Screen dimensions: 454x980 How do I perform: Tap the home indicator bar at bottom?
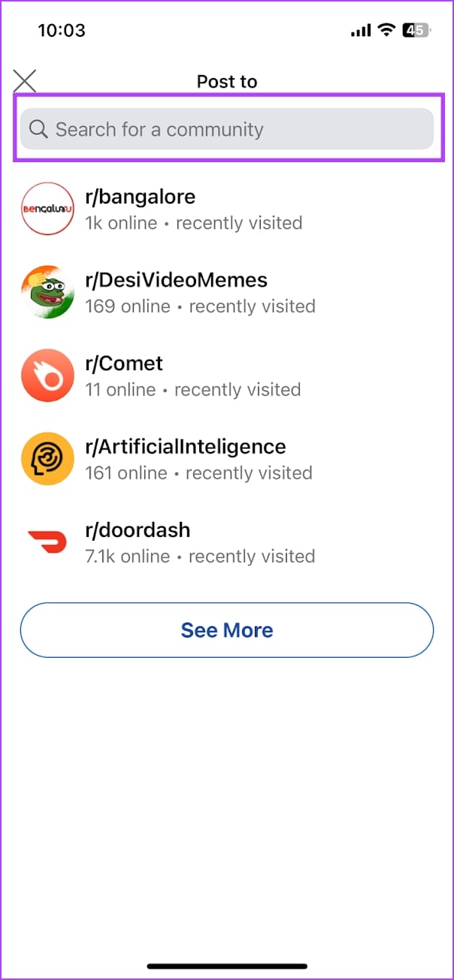coord(227,966)
